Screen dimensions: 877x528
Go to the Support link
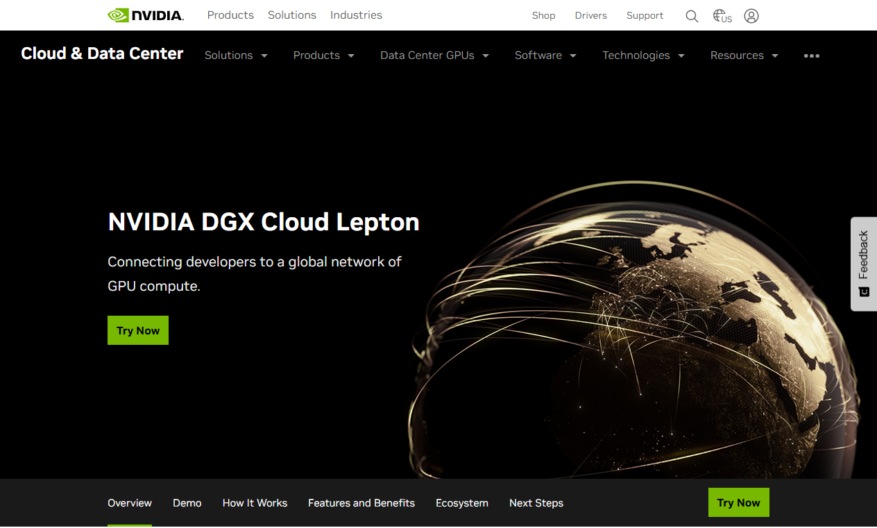coord(645,16)
